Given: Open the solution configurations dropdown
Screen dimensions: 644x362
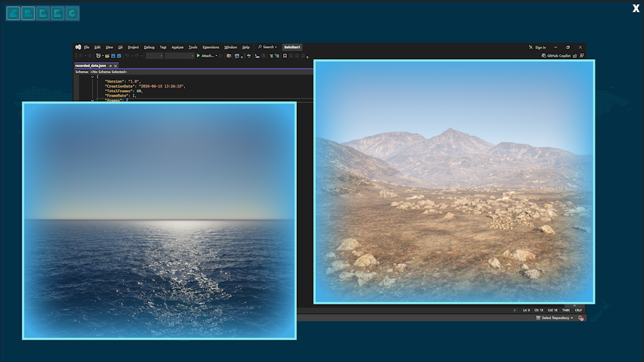Looking at the screenshot, I should click(154, 56).
